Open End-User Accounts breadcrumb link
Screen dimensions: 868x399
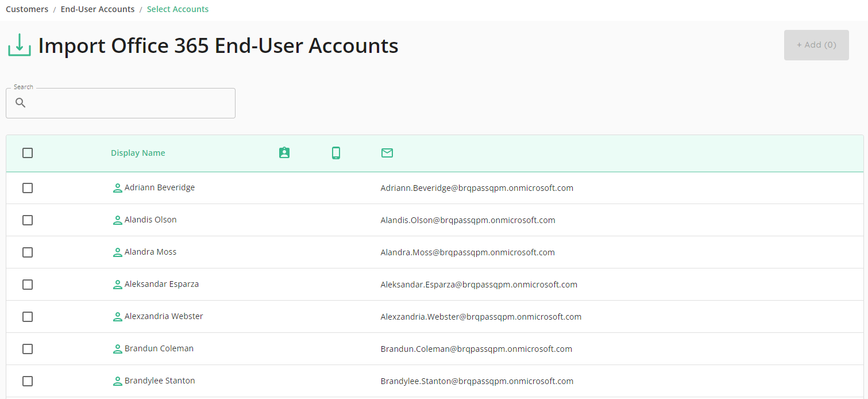98,9
